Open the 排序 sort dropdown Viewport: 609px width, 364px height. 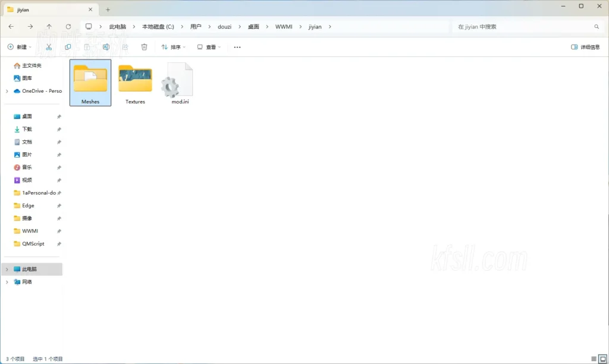coord(173,47)
